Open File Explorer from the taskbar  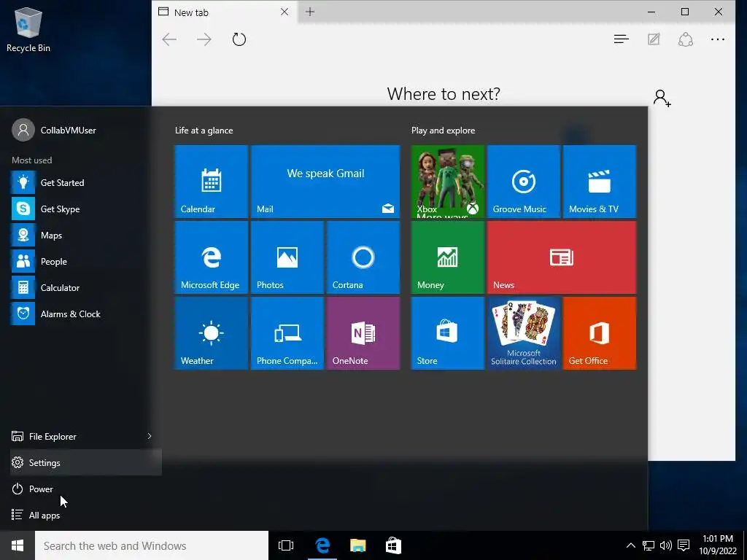coord(357,545)
